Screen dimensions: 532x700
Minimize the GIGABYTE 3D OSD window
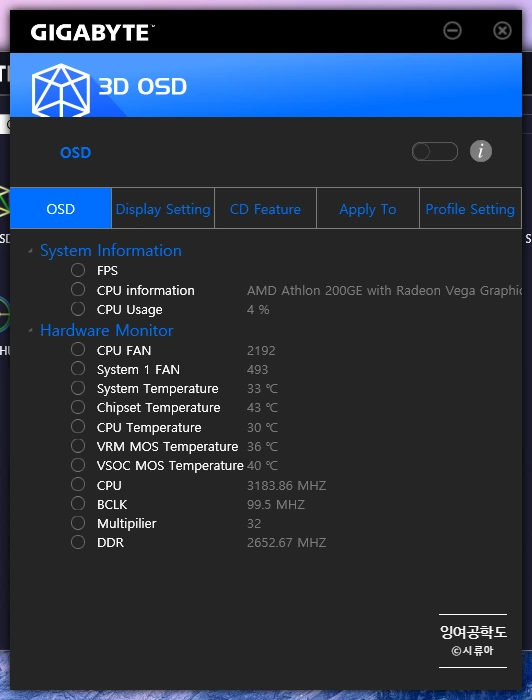click(452, 31)
